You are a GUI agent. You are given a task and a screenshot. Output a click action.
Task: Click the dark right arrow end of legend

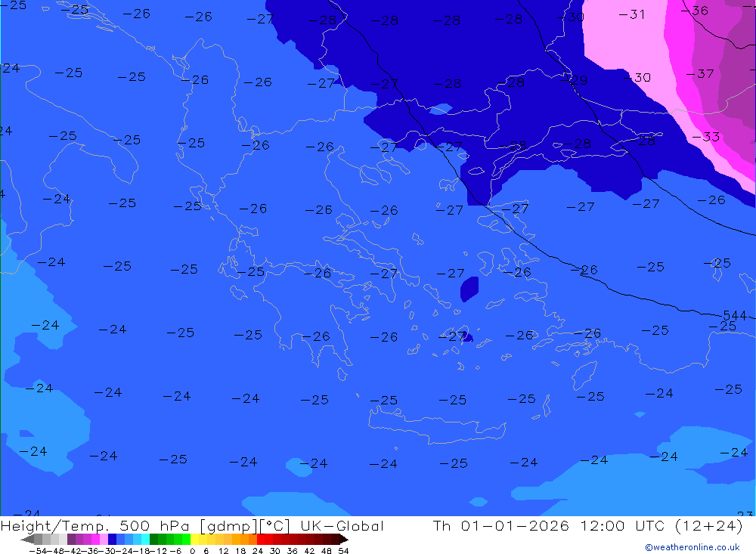[x=343, y=539]
